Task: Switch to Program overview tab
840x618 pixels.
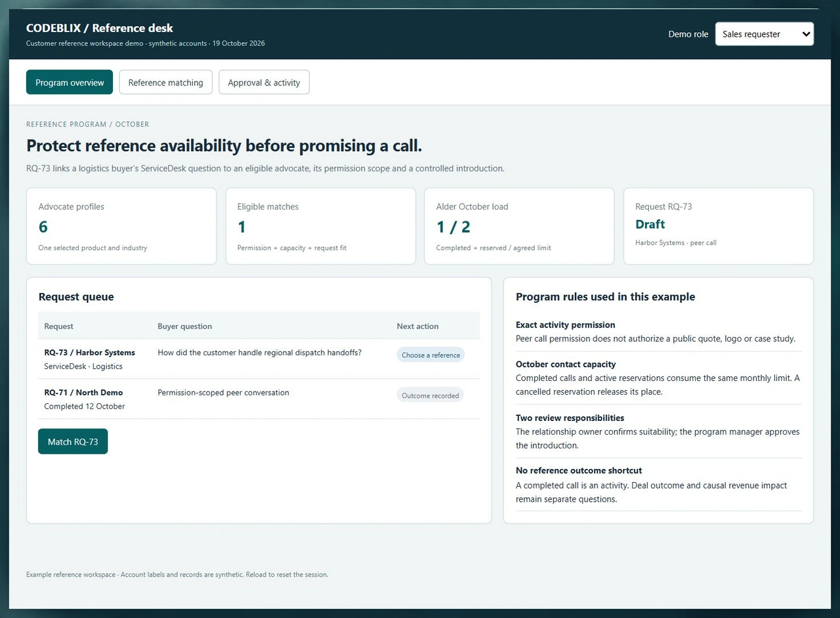Action: (70, 82)
